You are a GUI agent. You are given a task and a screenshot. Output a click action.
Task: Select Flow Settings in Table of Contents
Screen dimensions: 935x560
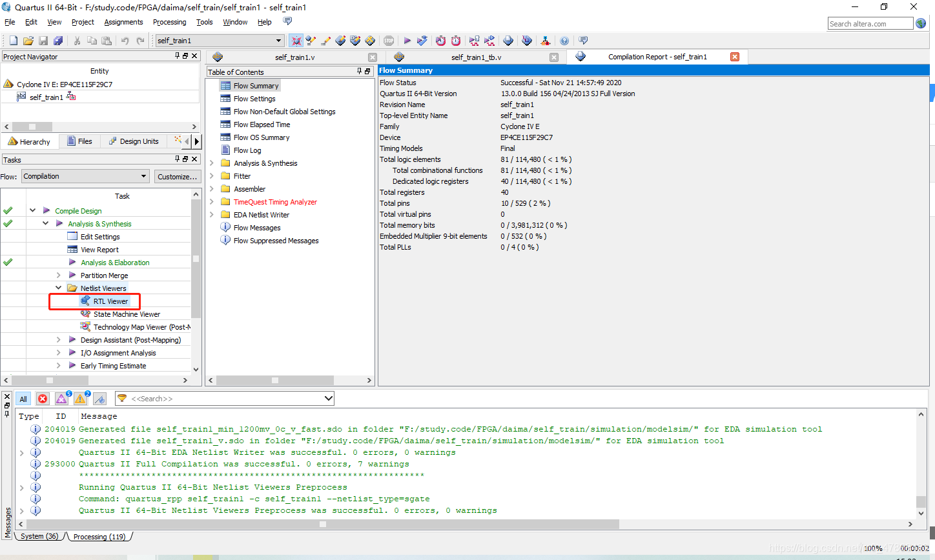254,99
